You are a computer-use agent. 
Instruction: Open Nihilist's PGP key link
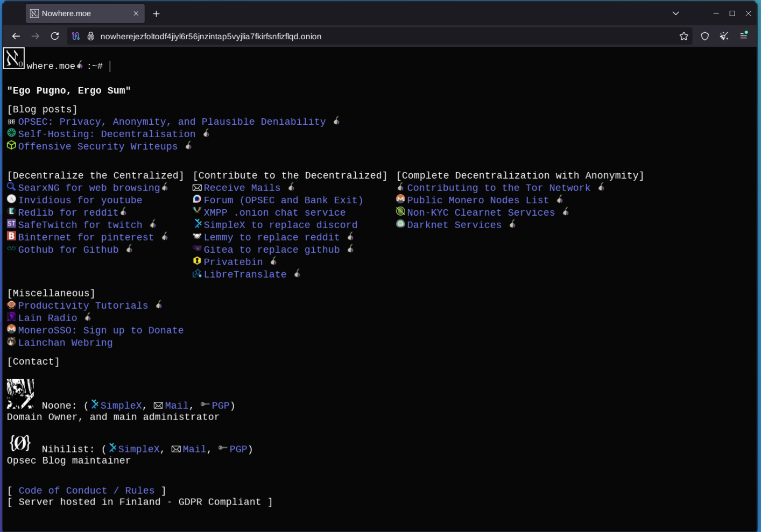click(x=238, y=450)
